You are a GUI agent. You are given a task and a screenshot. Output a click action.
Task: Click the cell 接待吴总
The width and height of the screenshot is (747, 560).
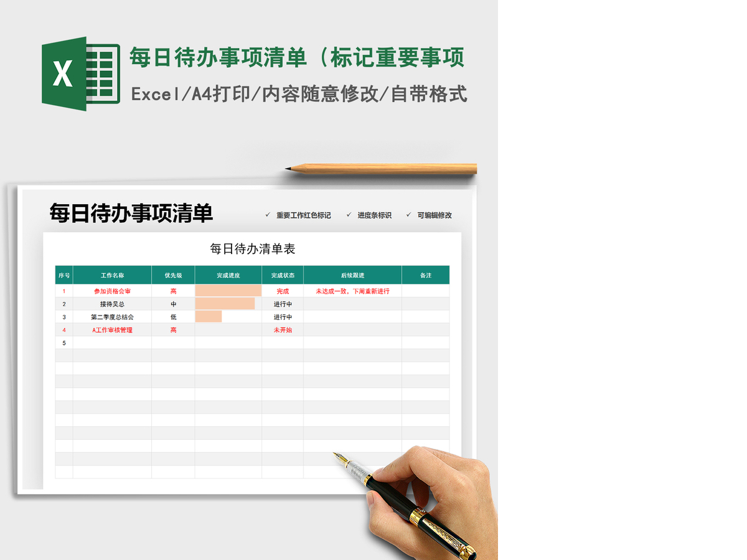click(x=112, y=304)
